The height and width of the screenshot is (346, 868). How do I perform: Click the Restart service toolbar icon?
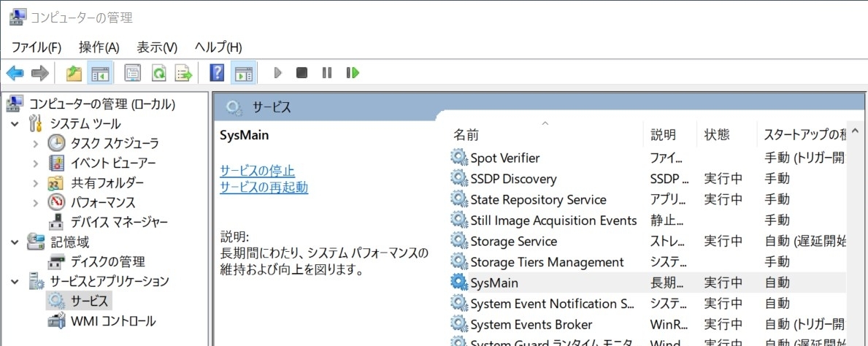pos(353,72)
